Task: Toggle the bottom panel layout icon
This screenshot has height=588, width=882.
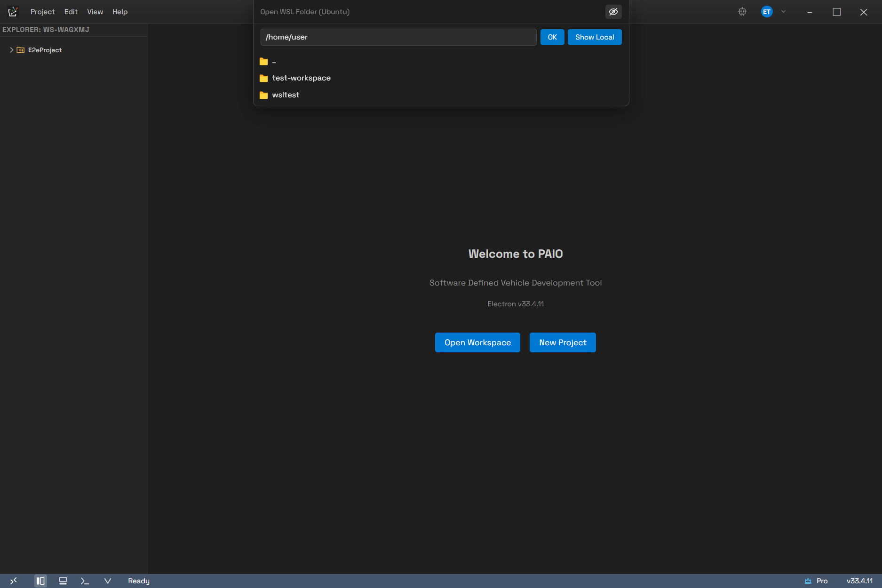Action: (x=63, y=581)
